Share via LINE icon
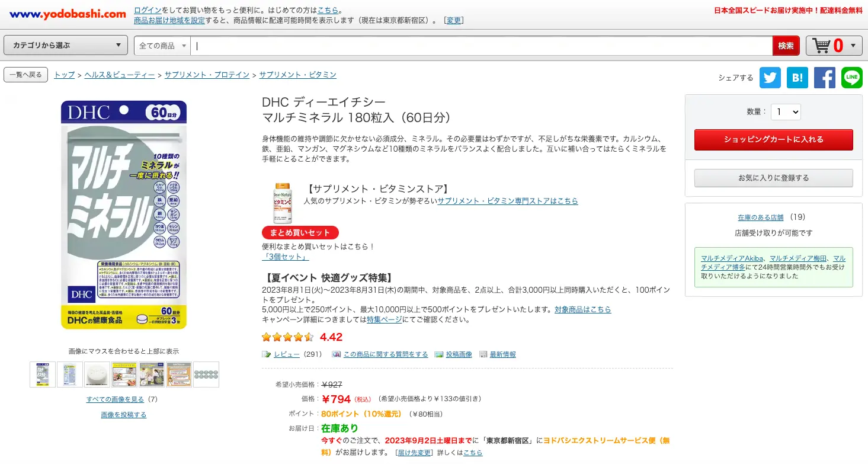This screenshot has height=464, width=868. pos(852,78)
